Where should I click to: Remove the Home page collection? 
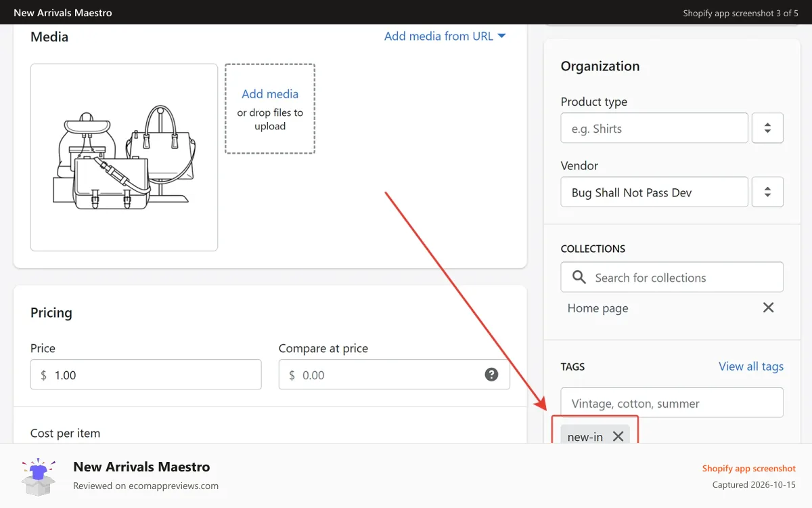(768, 308)
